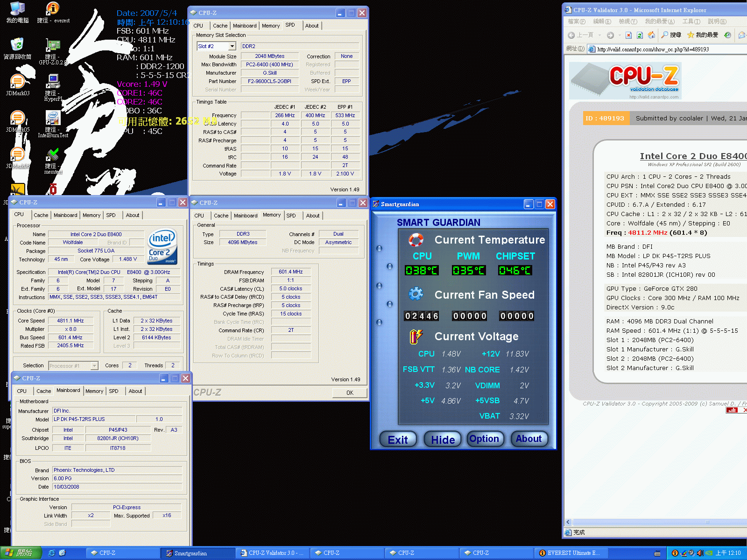Click the IE home page icon

[651, 35]
